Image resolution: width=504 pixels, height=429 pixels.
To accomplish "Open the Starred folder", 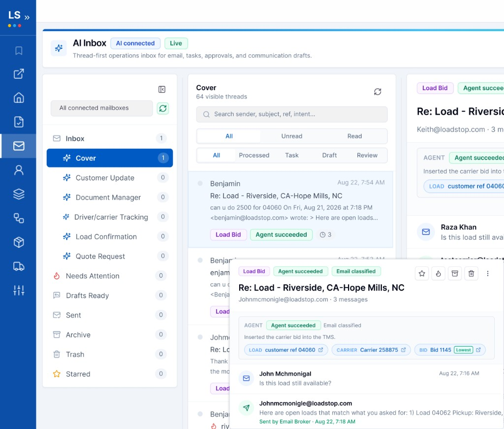I will [110, 374].
